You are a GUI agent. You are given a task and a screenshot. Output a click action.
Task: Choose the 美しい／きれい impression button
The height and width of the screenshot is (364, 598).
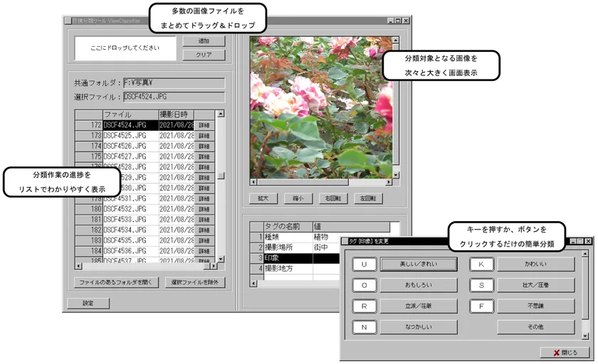coord(418,264)
